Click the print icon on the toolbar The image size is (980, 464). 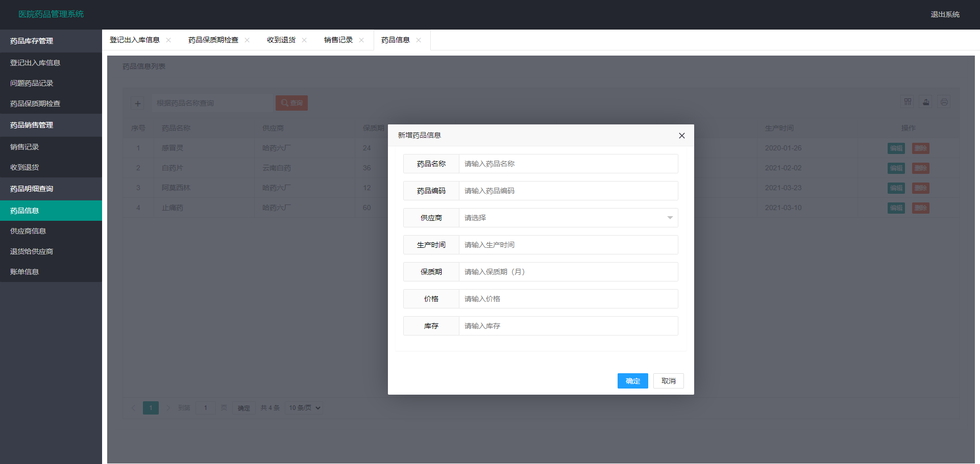[x=944, y=102]
